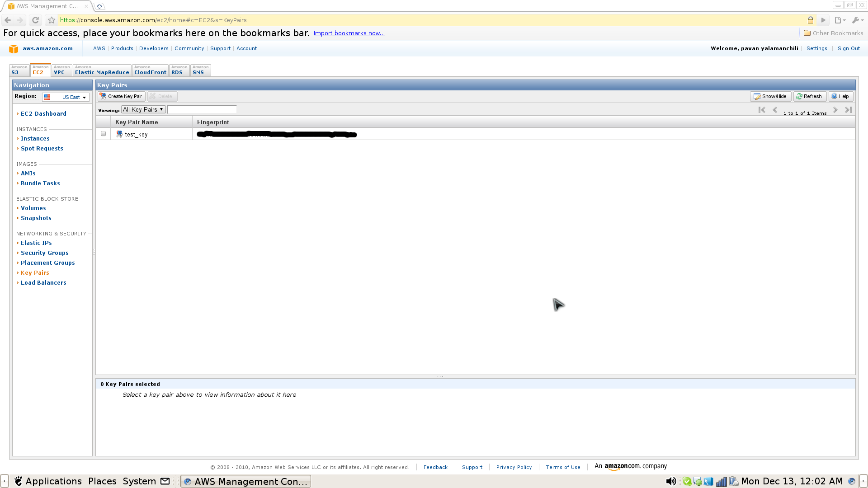Click the Delete key pair icon
This screenshot has height=488, width=868.
tap(162, 96)
